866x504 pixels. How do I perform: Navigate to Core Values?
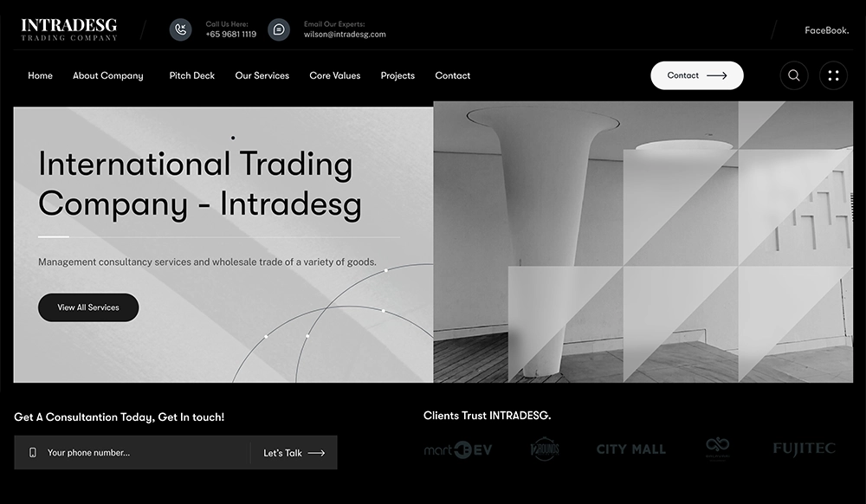tap(334, 75)
